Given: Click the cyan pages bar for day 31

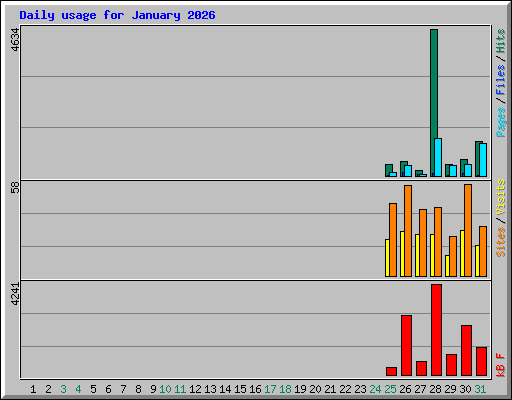Looking at the screenshot, I should tap(483, 160).
